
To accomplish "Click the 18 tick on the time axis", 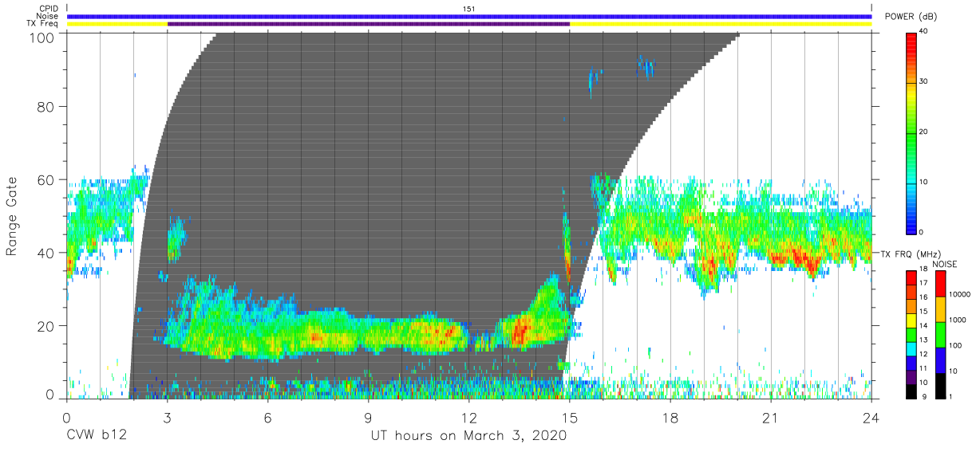I will 670,418.
